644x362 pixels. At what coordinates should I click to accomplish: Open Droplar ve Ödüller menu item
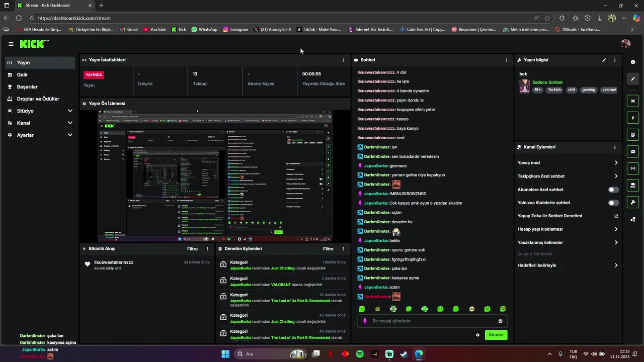tap(40, 99)
